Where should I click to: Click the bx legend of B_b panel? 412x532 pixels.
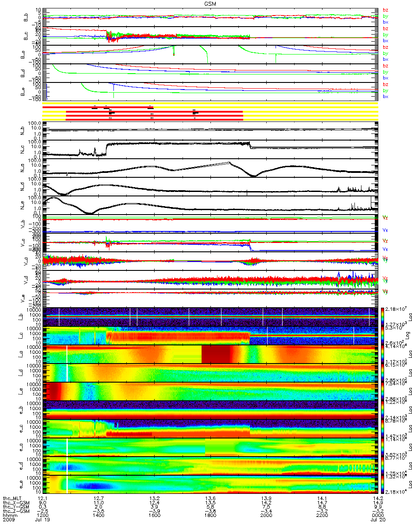click(385, 22)
